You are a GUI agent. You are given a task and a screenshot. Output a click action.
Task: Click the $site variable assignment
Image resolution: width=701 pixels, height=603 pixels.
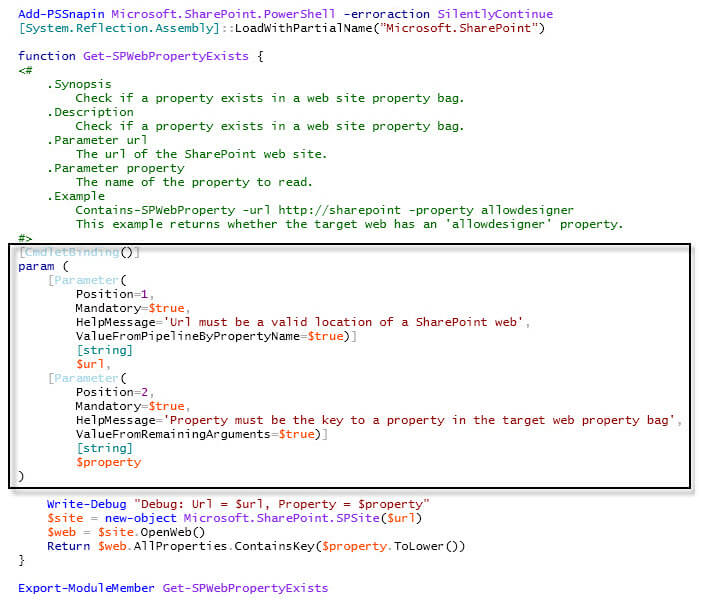pyautogui.click(x=65, y=518)
